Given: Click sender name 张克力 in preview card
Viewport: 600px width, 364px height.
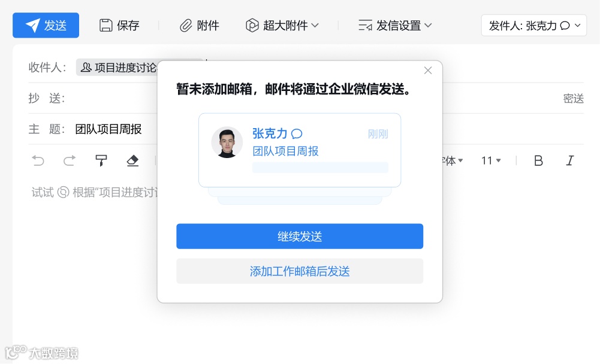Looking at the screenshot, I should point(270,134).
